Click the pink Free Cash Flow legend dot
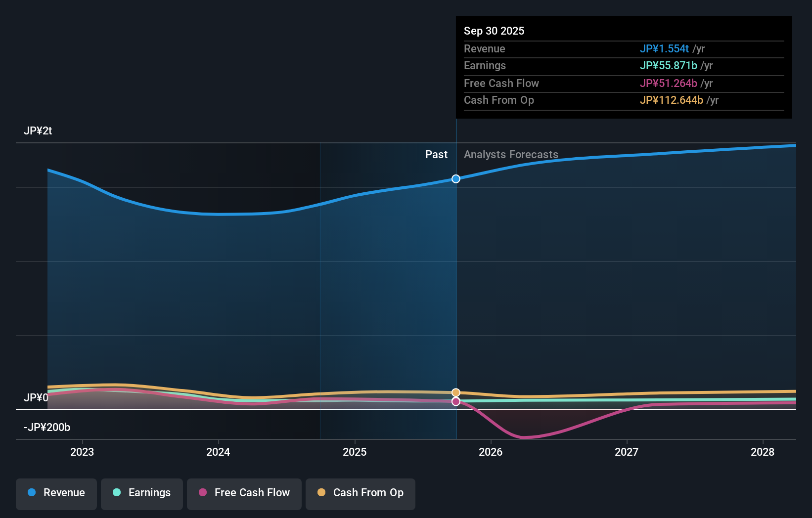Viewport: 812px width, 518px height. [x=203, y=492]
